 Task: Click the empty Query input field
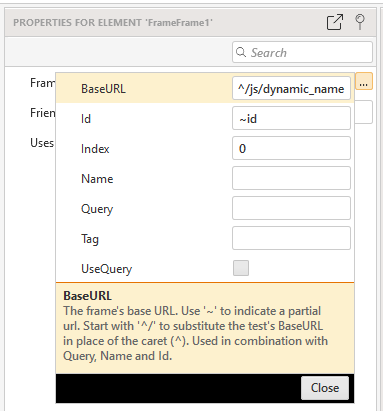click(x=291, y=208)
